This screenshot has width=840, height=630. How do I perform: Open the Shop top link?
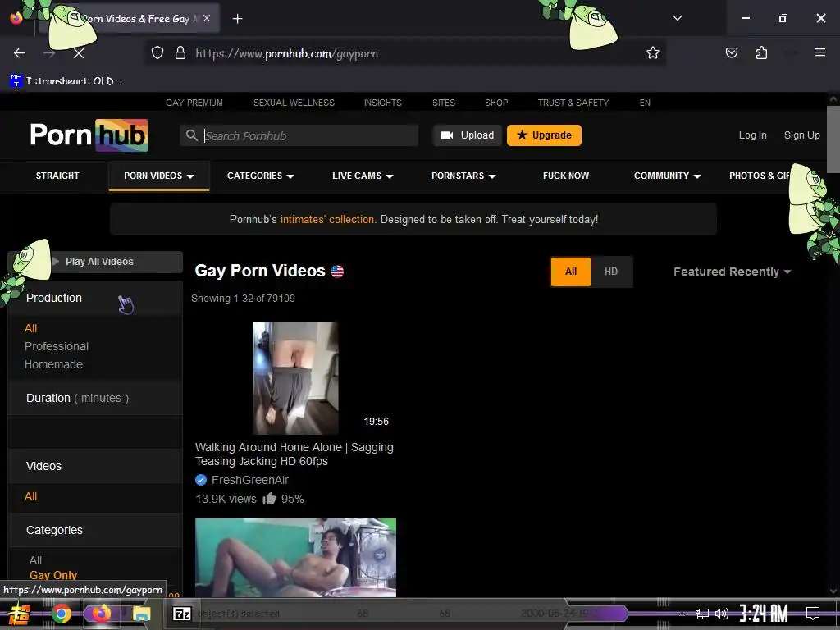click(x=496, y=103)
